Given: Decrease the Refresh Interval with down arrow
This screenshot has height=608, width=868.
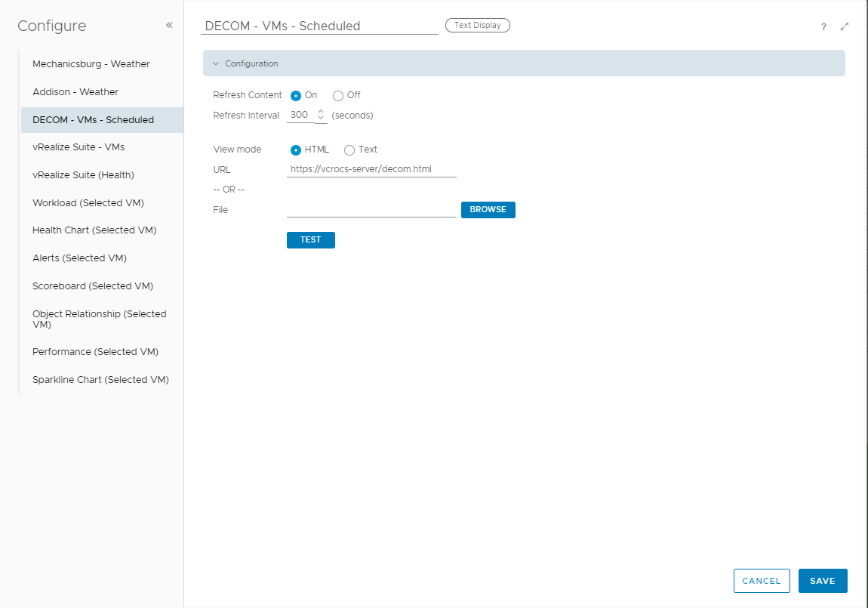Looking at the screenshot, I should 321,119.
